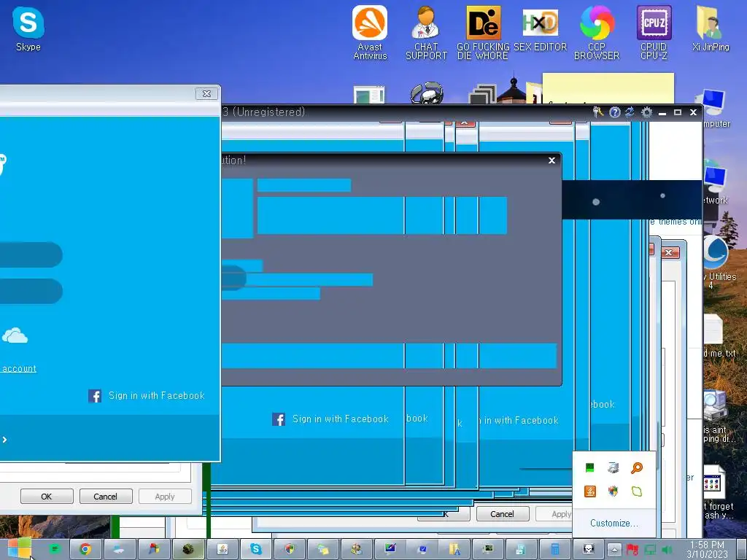This screenshot has height=560, width=747.
Task: Click the orange magnifier icon in tray popup
Action: (636, 467)
